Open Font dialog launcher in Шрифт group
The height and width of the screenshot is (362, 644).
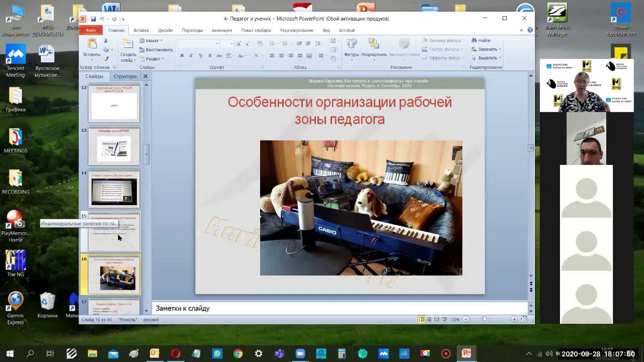click(262, 67)
